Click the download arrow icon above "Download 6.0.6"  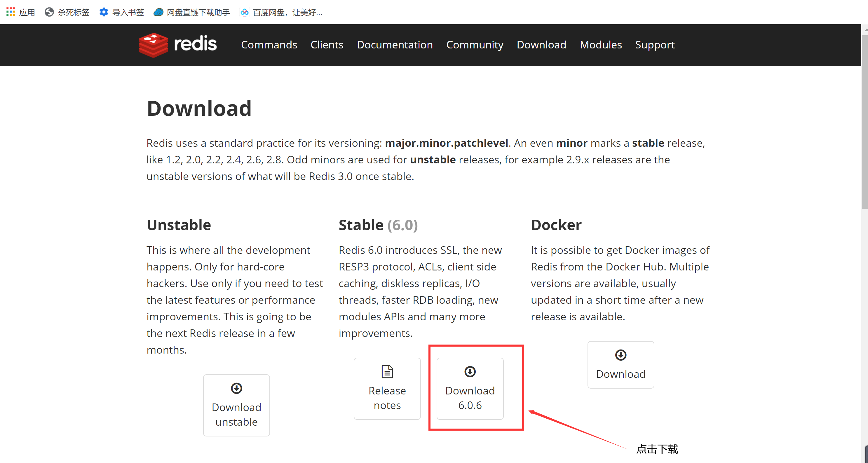(470, 371)
